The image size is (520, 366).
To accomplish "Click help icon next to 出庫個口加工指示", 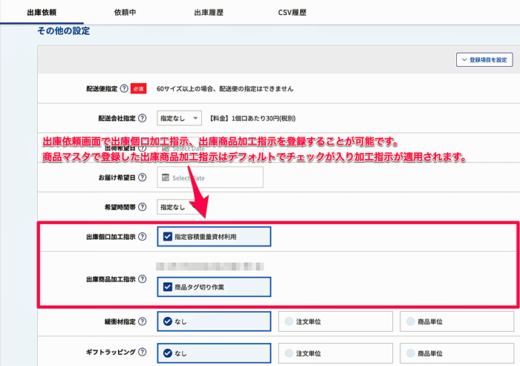I will tap(142, 237).
